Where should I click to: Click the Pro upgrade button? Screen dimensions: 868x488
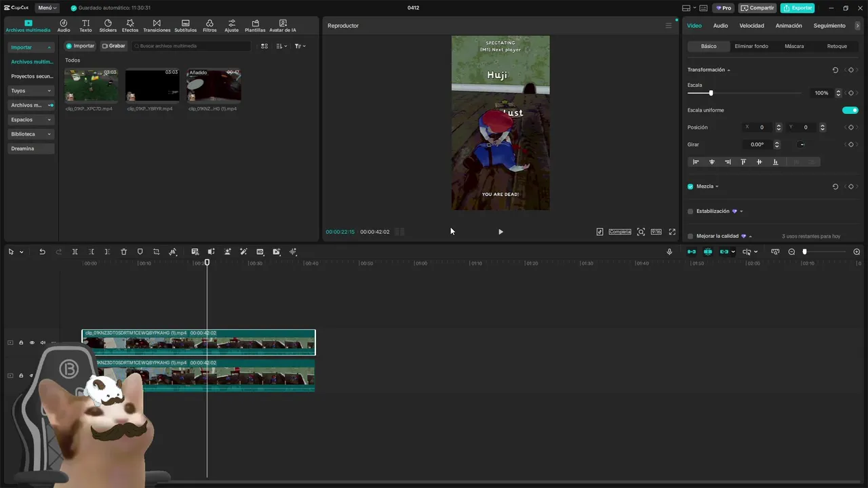(724, 8)
